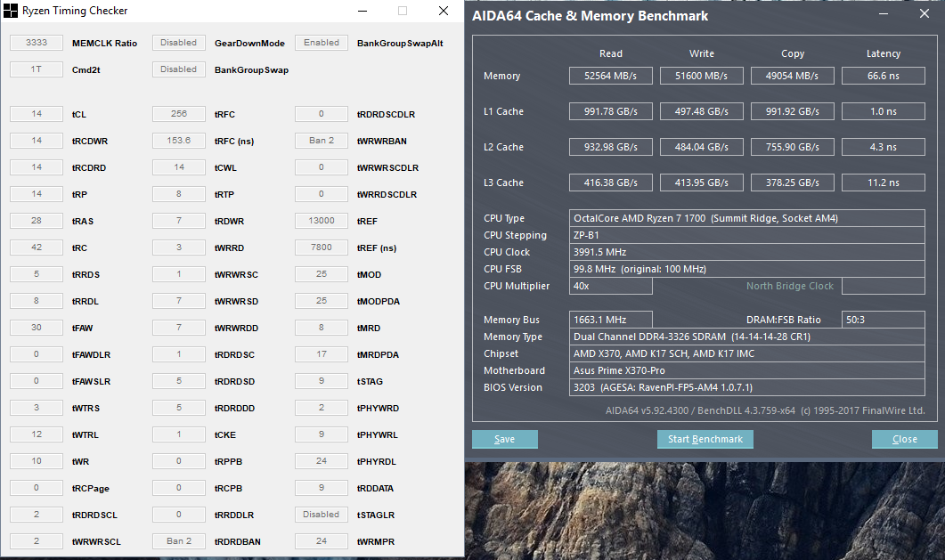Click the Chipset field showing AMD X370
The image size is (945, 560).
747,353
